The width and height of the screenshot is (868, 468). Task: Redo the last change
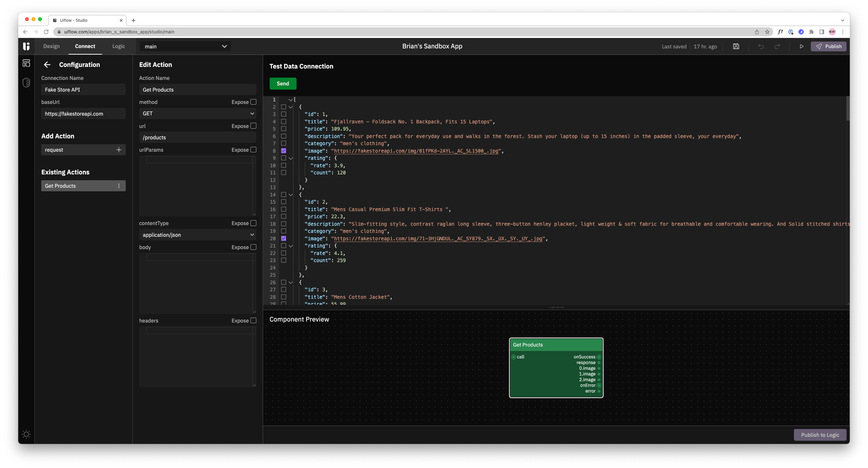(777, 46)
